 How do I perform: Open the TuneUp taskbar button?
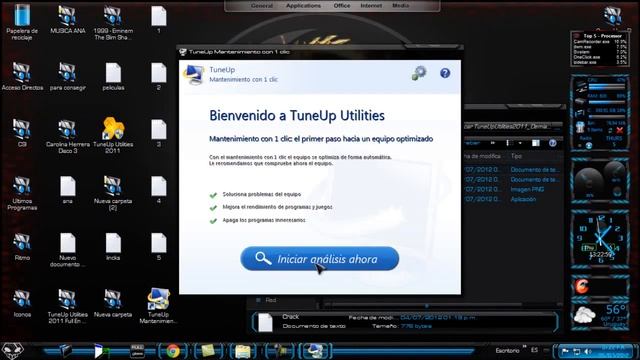315,351
